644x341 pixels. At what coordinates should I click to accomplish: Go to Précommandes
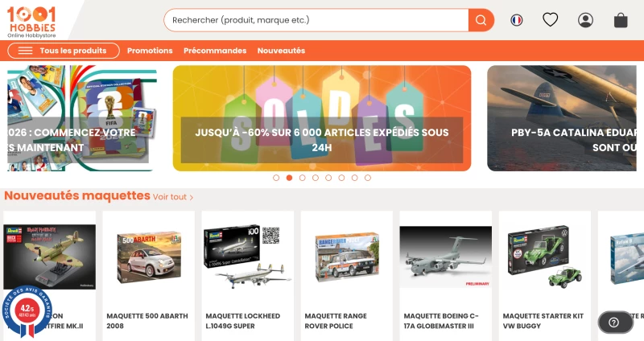click(215, 51)
